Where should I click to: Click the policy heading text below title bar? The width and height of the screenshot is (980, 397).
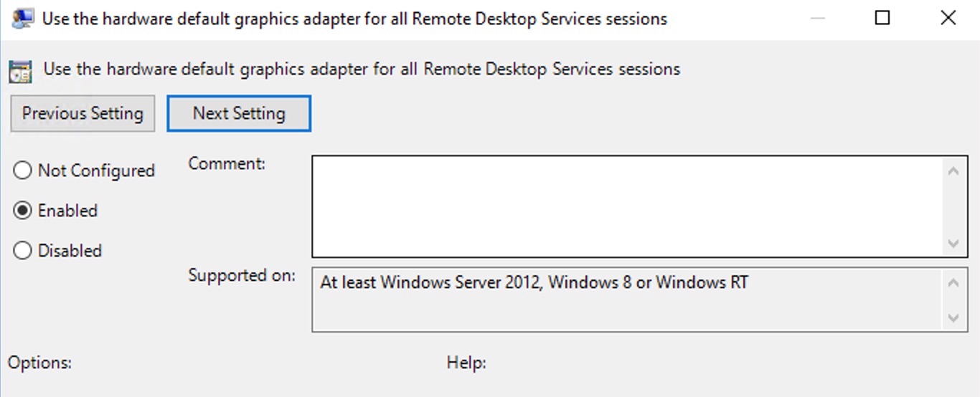click(x=362, y=70)
